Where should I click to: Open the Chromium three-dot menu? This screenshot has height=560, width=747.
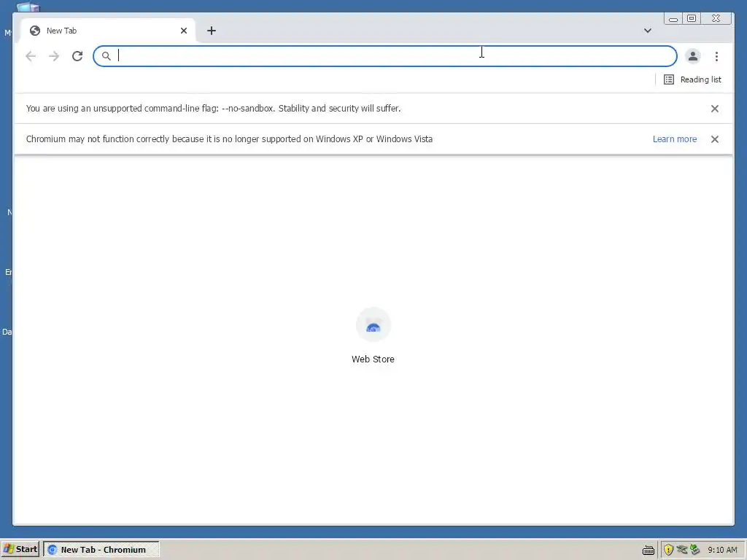[716, 56]
